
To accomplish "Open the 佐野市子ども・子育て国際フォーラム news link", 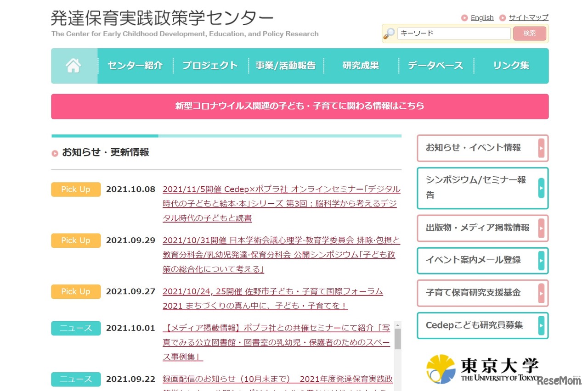I will (x=272, y=291).
